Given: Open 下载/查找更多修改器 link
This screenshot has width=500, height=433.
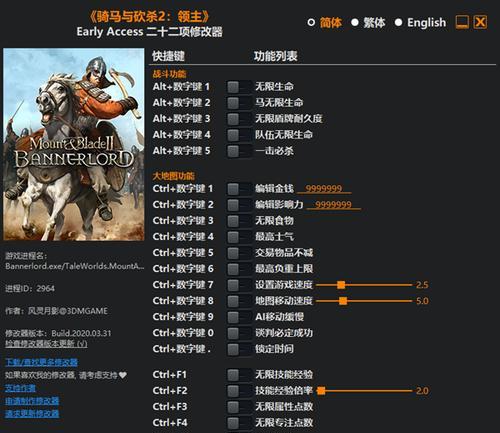Looking at the screenshot, I should click(x=42, y=362).
